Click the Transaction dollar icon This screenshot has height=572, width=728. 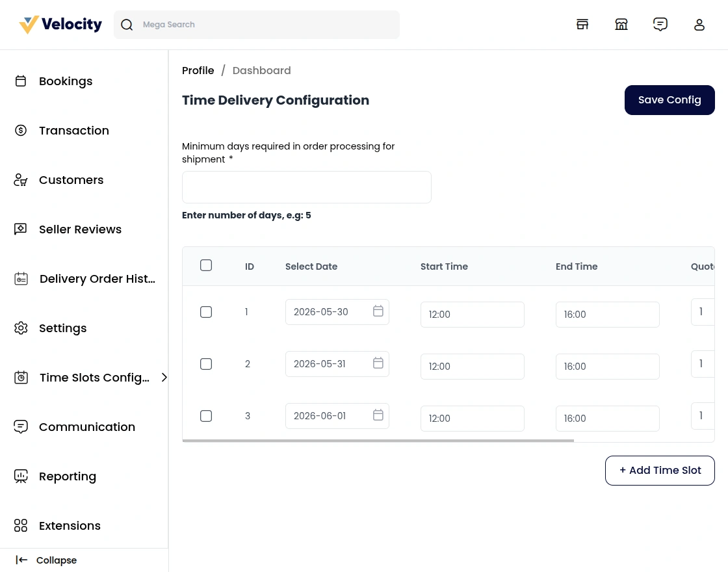21,131
